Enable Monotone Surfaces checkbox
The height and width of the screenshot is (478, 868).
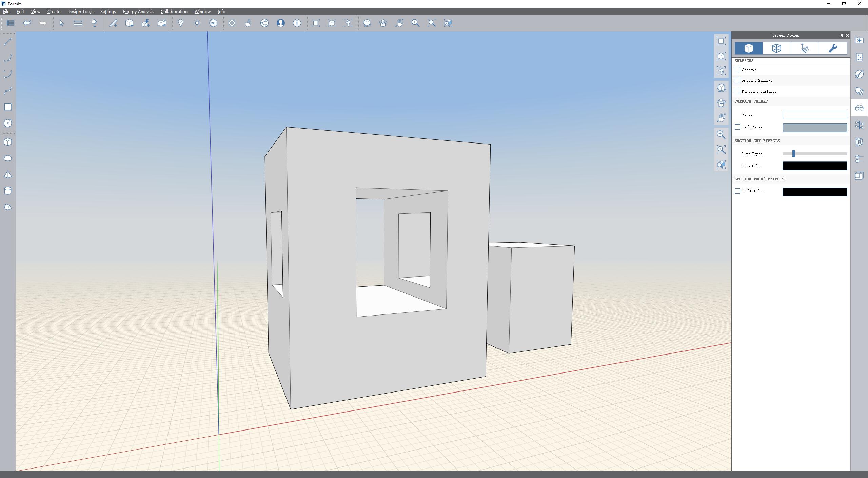(737, 91)
